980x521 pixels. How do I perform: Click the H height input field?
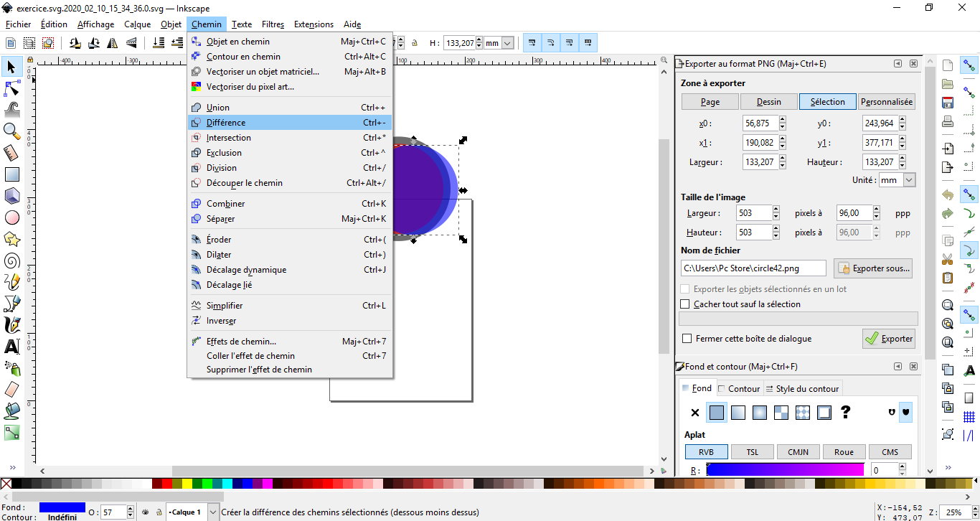coord(460,43)
